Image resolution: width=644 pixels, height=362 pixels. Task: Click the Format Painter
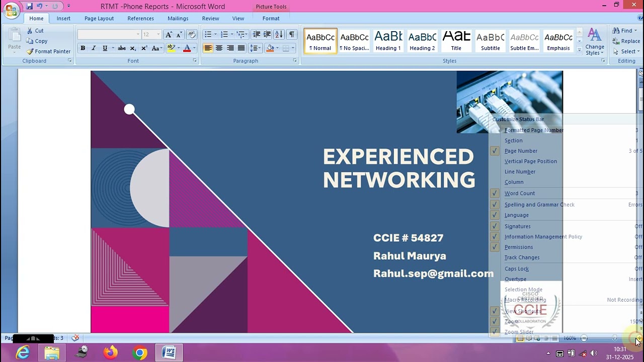(x=48, y=51)
